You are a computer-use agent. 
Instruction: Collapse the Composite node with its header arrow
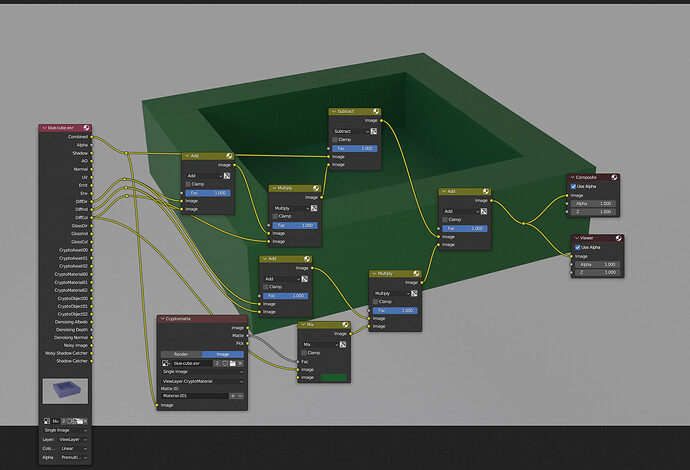pyautogui.click(x=573, y=177)
